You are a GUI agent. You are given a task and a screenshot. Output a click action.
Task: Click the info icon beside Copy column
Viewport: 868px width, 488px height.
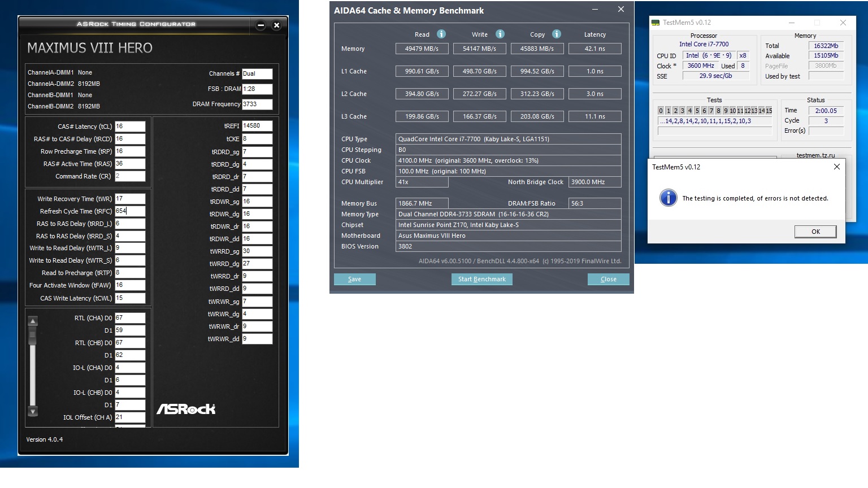(557, 34)
